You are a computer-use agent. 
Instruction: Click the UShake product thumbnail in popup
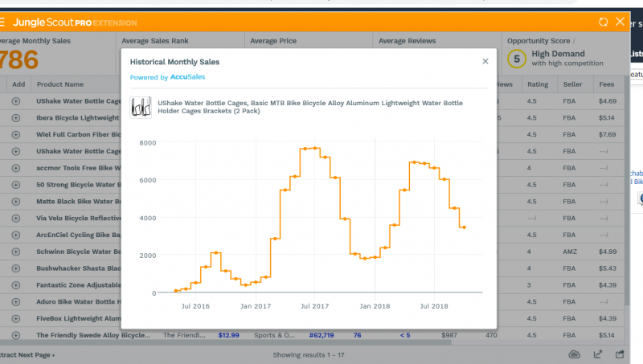[x=141, y=108]
